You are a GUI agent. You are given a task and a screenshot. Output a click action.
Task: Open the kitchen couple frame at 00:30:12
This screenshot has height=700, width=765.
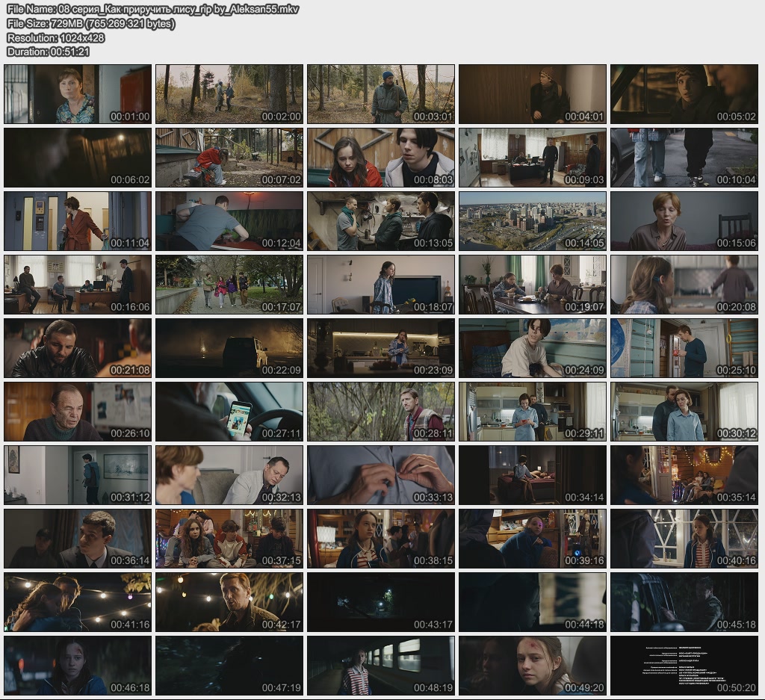[684, 412]
